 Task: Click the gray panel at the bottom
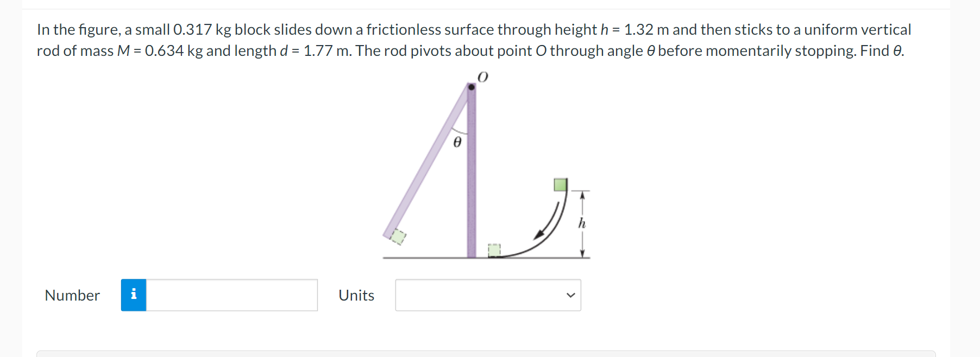489,354
